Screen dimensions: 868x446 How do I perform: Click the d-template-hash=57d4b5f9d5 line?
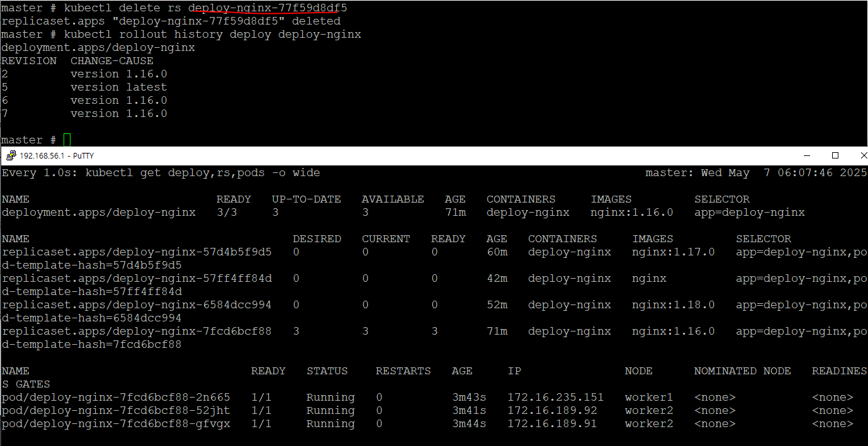click(91, 265)
